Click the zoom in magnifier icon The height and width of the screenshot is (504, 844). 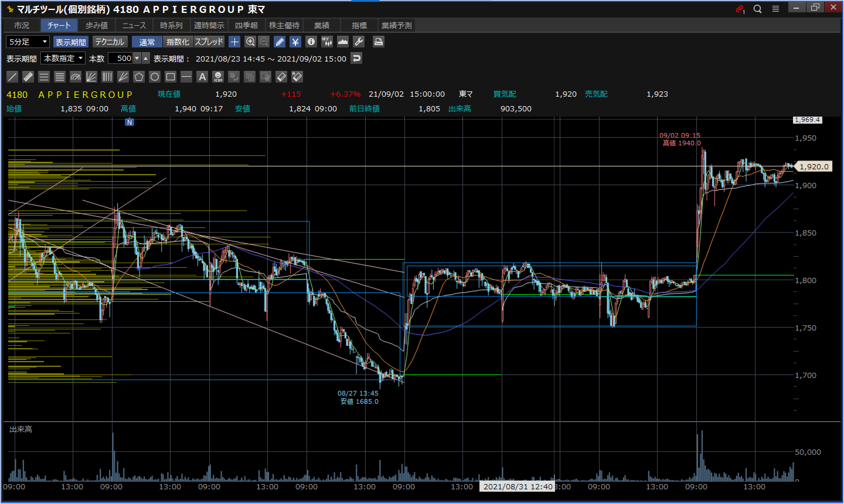(250, 42)
